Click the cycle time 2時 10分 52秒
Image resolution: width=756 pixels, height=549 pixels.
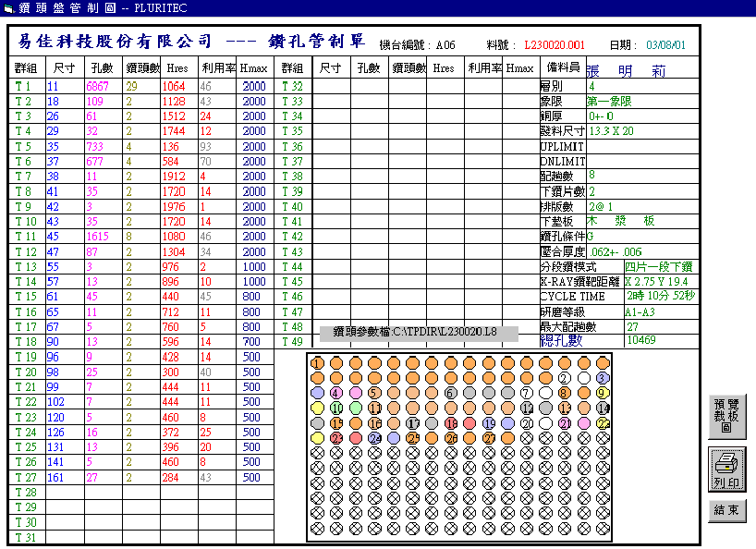click(661, 296)
